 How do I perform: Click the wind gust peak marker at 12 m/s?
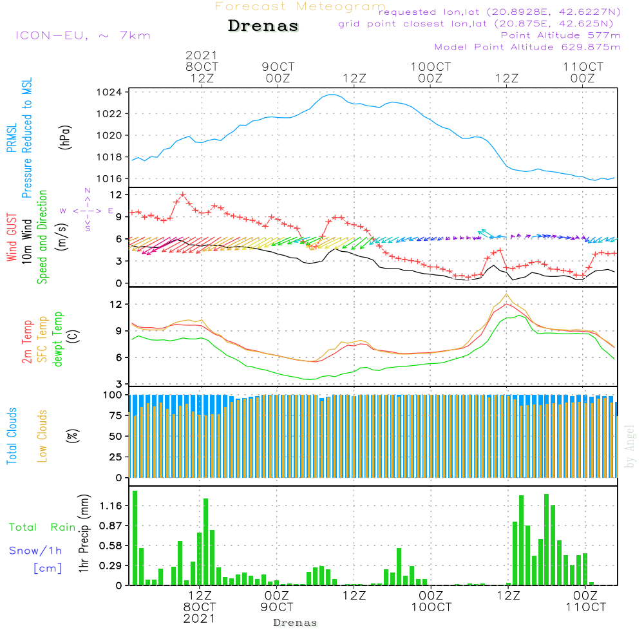point(183,194)
